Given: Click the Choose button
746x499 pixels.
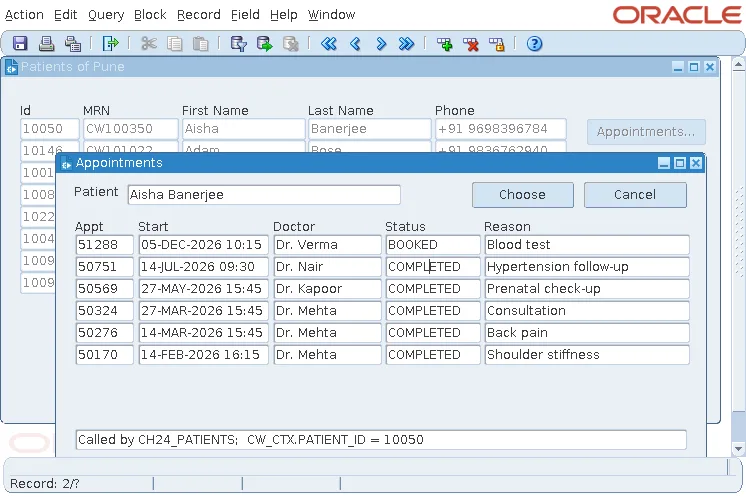Looking at the screenshot, I should 522,195.
